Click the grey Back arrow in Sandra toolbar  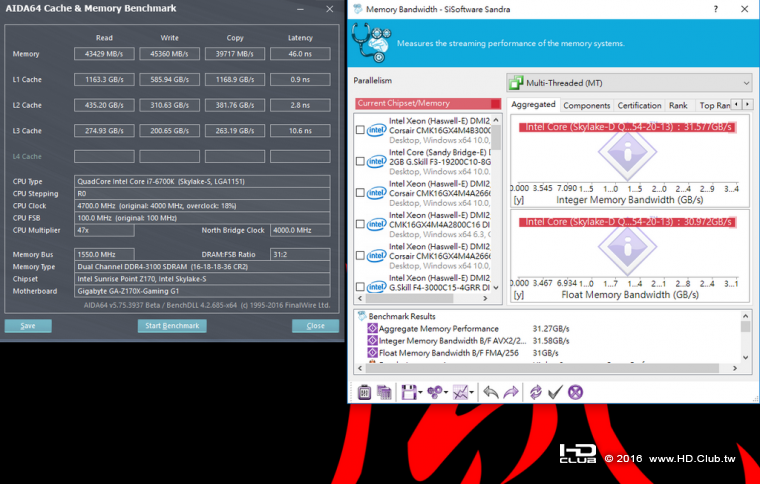pos(491,392)
